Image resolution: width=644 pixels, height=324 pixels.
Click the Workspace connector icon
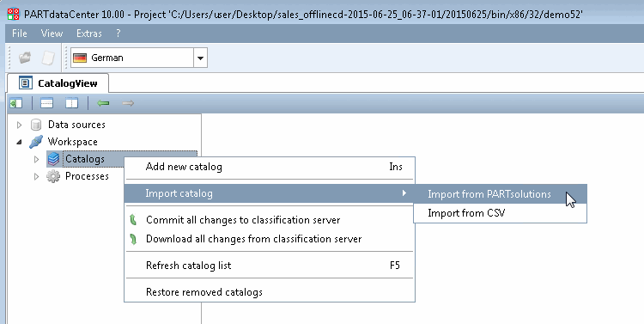coord(36,142)
